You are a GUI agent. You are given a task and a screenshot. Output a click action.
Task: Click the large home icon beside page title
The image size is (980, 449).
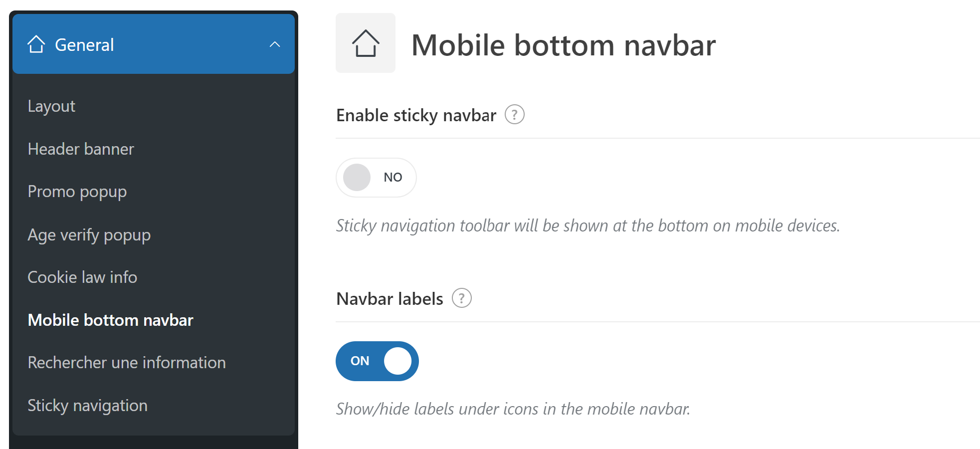[x=366, y=43]
